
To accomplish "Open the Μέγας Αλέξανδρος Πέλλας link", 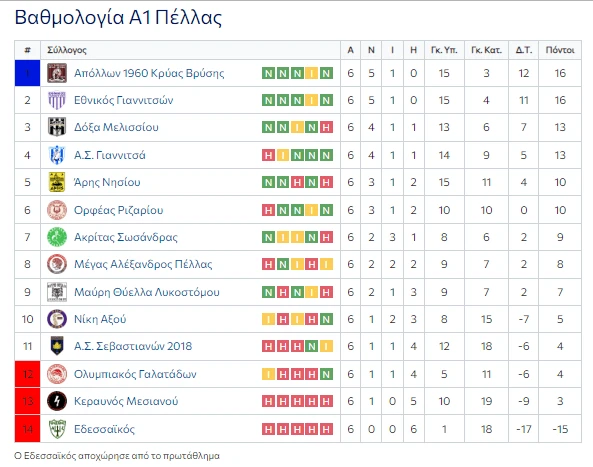I will click(x=143, y=264).
